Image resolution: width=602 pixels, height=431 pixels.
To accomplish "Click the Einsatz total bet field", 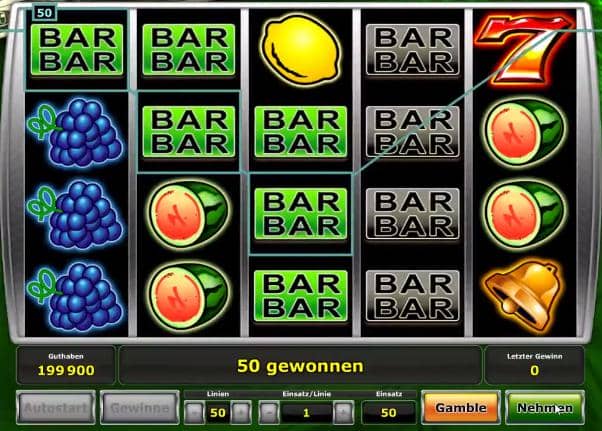I will tap(389, 413).
